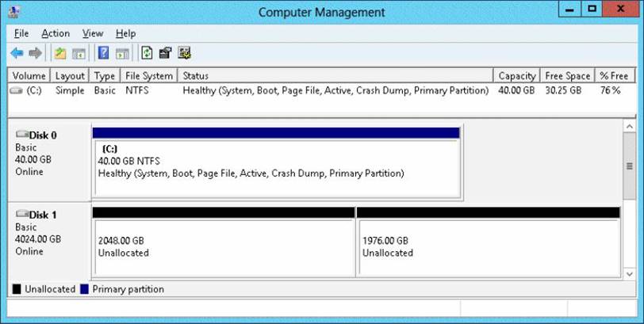Open the File menu
Image resolution: width=644 pixels, height=324 pixels.
tap(21, 33)
